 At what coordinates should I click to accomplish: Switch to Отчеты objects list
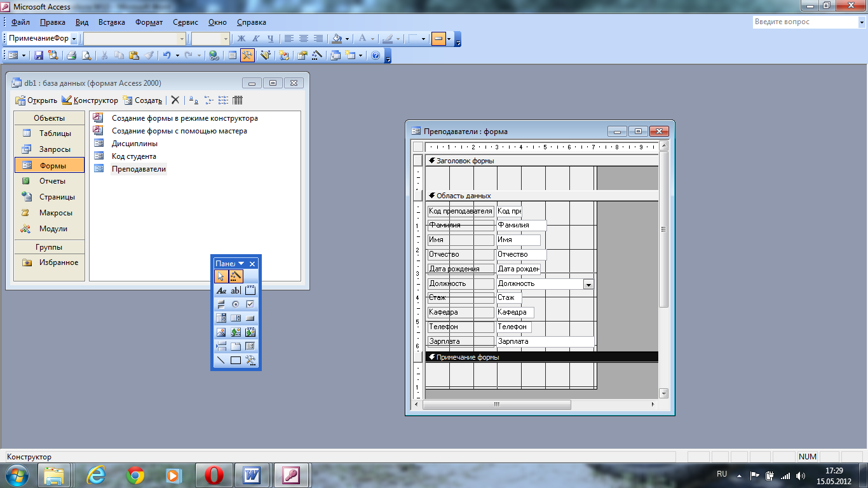(x=50, y=181)
